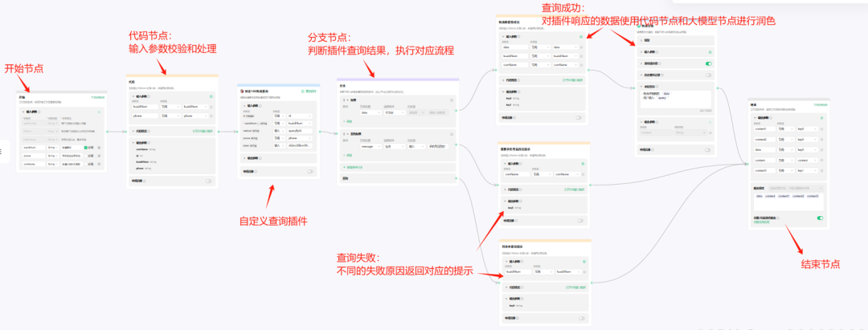Delete the kuaidiNum row in Start node
Viewport: 868px width, 330px height.
(x=99, y=148)
